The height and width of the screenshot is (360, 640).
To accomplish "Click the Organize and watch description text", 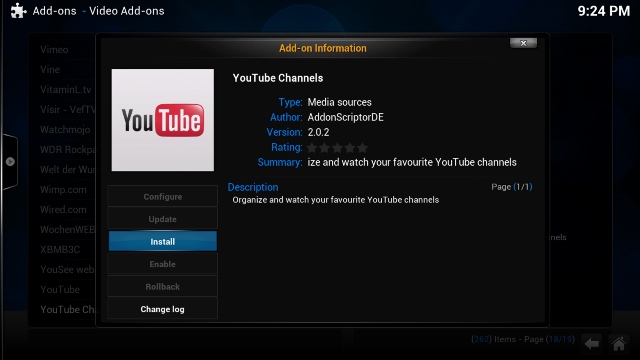I will (x=336, y=200).
